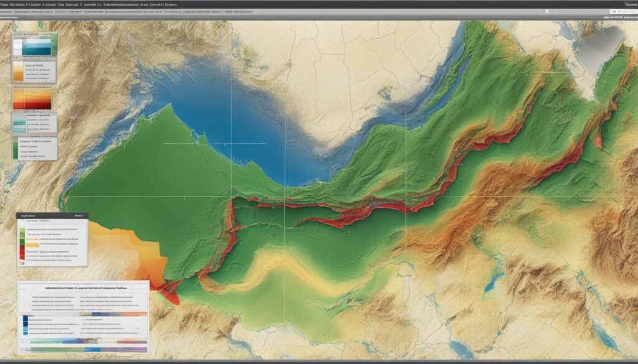Open the right-side option in the legend's dark header
The height and width of the screenshot is (364, 638).
[x=78, y=216]
